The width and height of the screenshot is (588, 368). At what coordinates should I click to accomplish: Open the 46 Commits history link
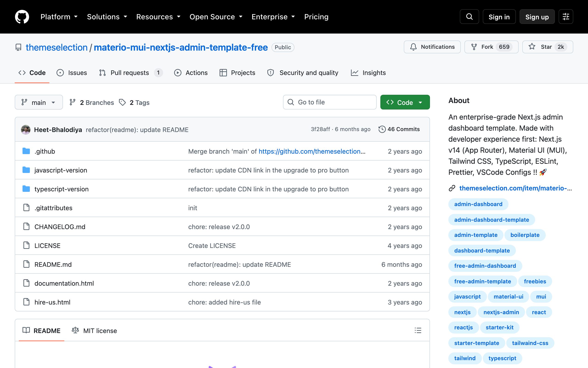tap(399, 129)
